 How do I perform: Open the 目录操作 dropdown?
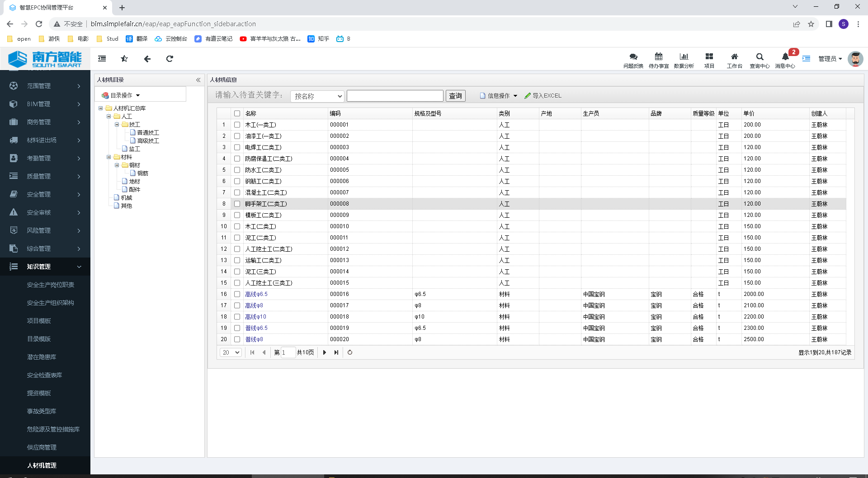coord(121,95)
